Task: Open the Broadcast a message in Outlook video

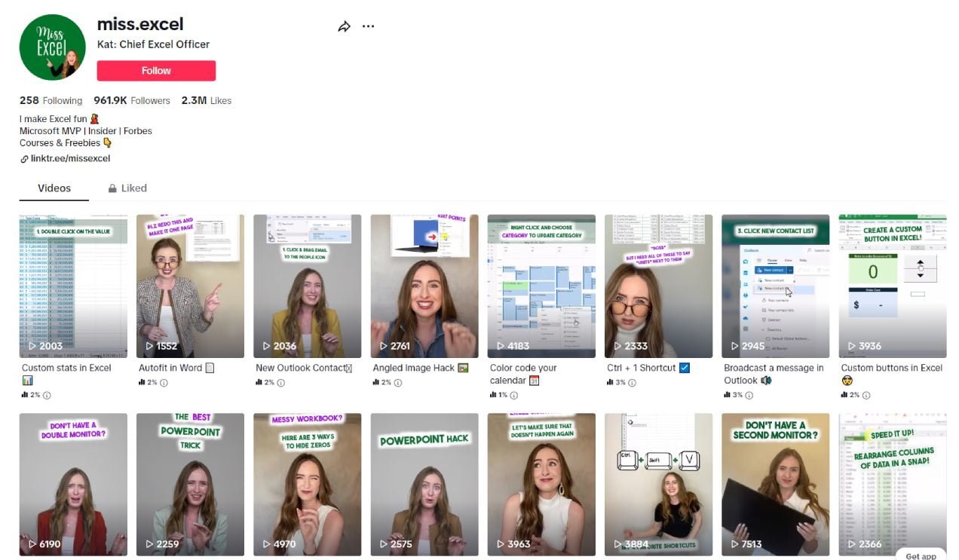Action: (x=775, y=286)
